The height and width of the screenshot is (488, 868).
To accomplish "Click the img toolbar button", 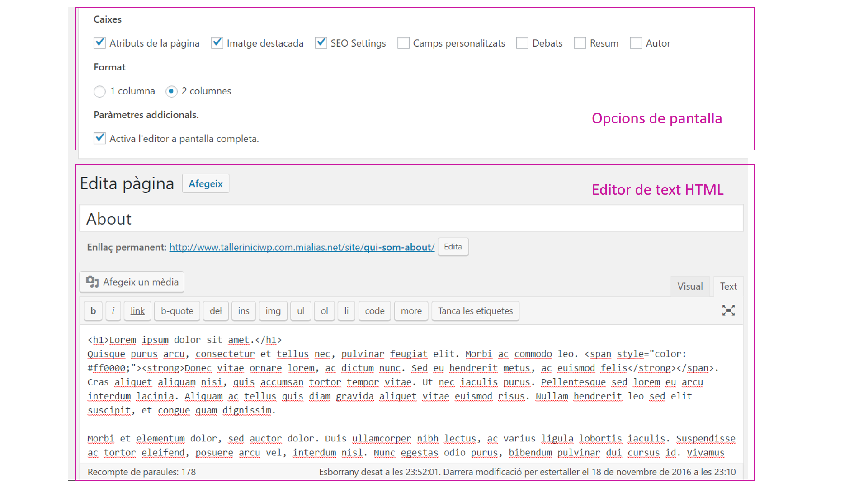I will [273, 311].
